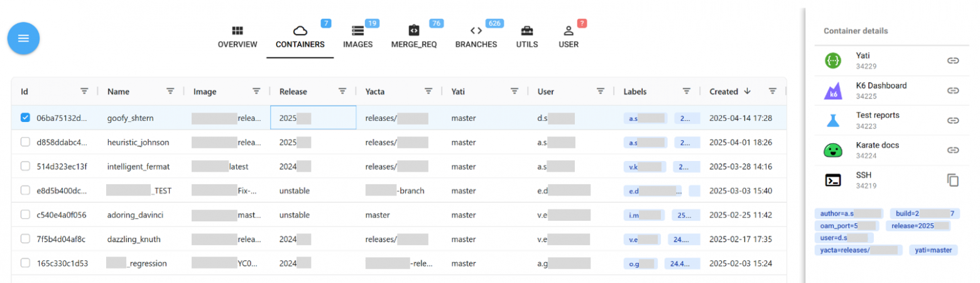Click the link icon beside Yati

(953, 60)
